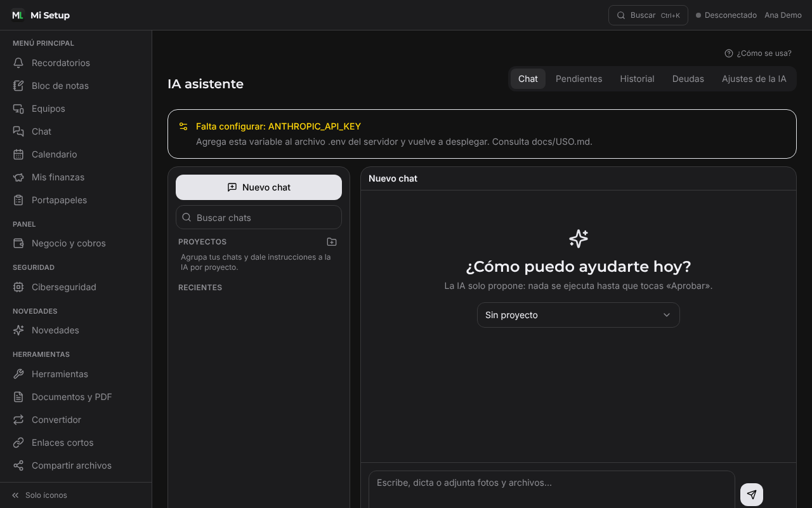Select the Chat bubble icon in sidebar
This screenshot has height=508, width=812.
18,131
